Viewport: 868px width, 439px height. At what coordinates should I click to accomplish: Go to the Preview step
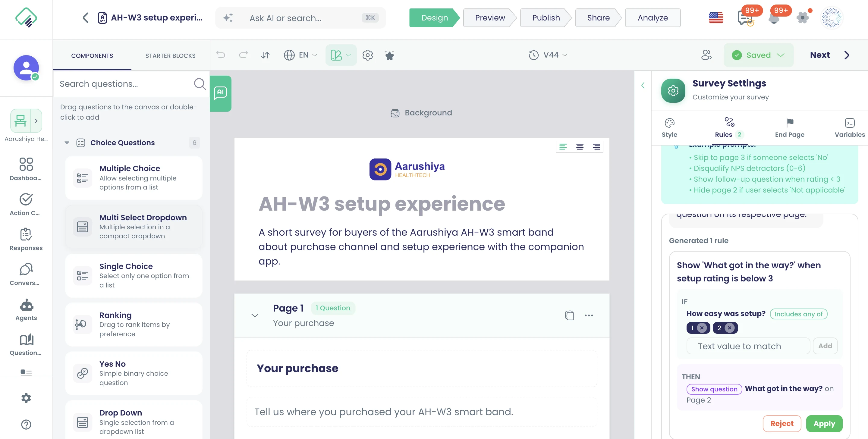pos(490,18)
